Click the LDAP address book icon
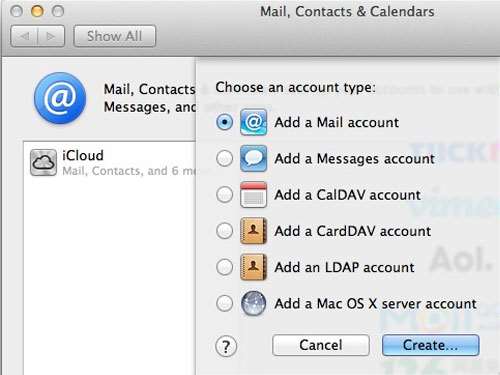This screenshot has width=500, height=375. (253, 267)
